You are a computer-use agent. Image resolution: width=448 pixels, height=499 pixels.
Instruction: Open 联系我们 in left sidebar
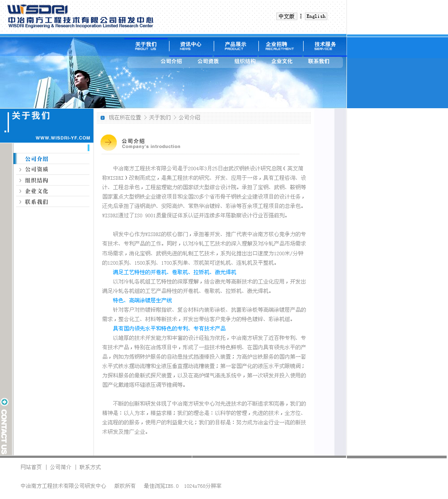(x=37, y=202)
